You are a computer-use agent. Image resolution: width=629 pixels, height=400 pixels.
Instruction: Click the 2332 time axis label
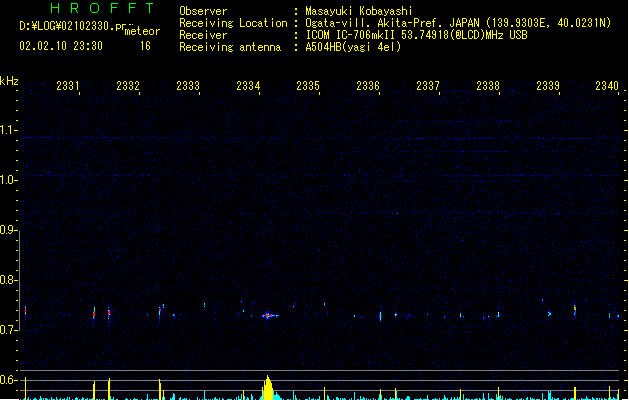pos(128,86)
